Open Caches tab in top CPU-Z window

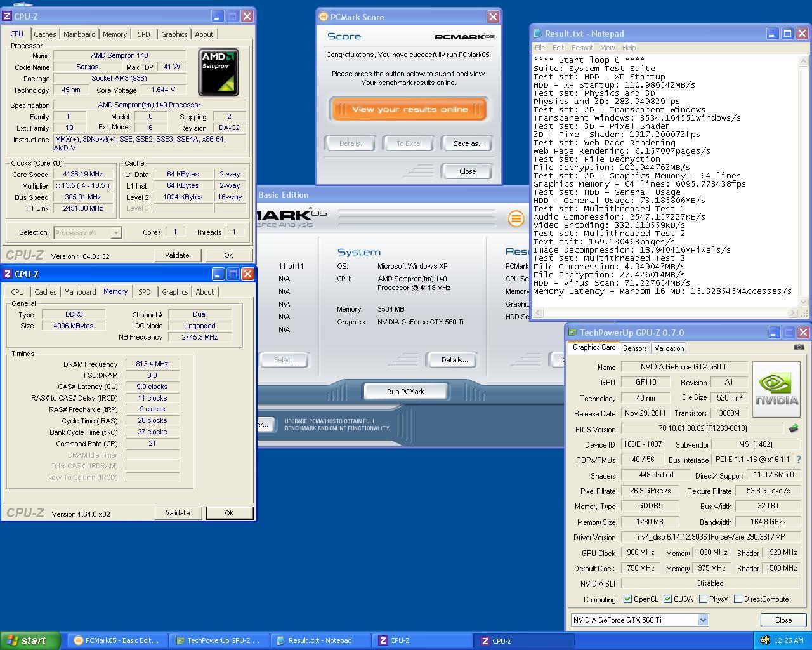coord(45,34)
